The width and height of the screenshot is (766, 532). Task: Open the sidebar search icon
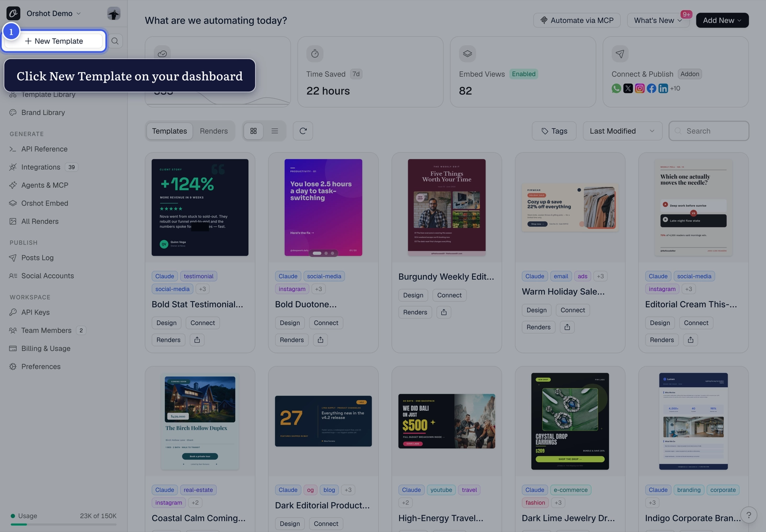point(115,41)
